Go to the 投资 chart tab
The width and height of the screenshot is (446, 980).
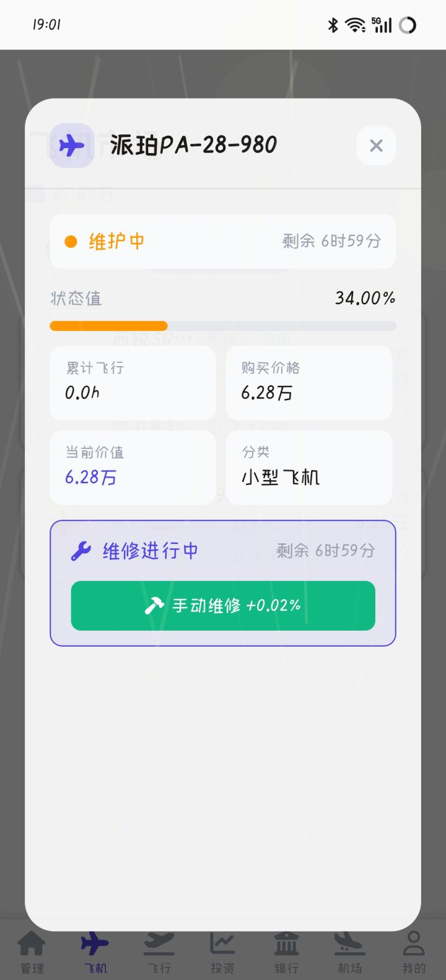click(x=222, y=952)
